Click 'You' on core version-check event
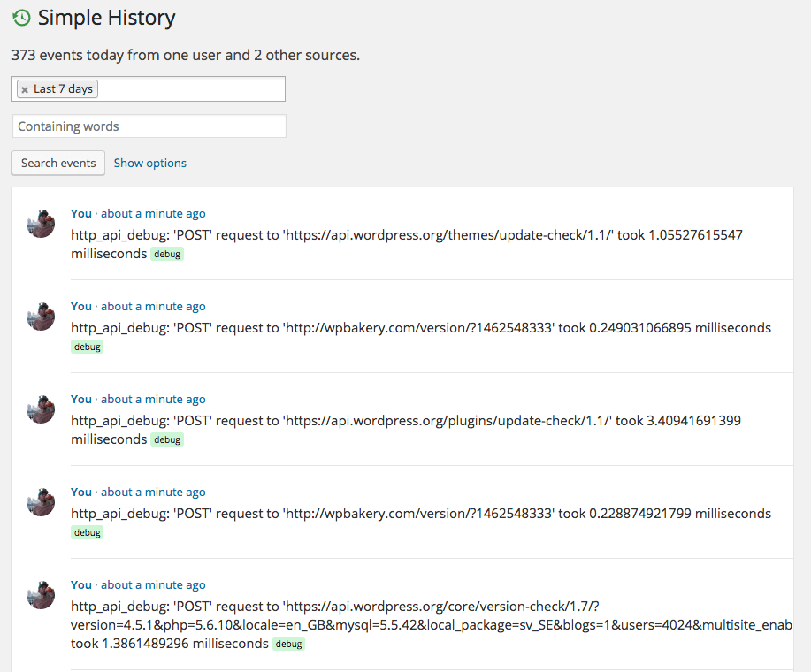 [x=81, y=584]
